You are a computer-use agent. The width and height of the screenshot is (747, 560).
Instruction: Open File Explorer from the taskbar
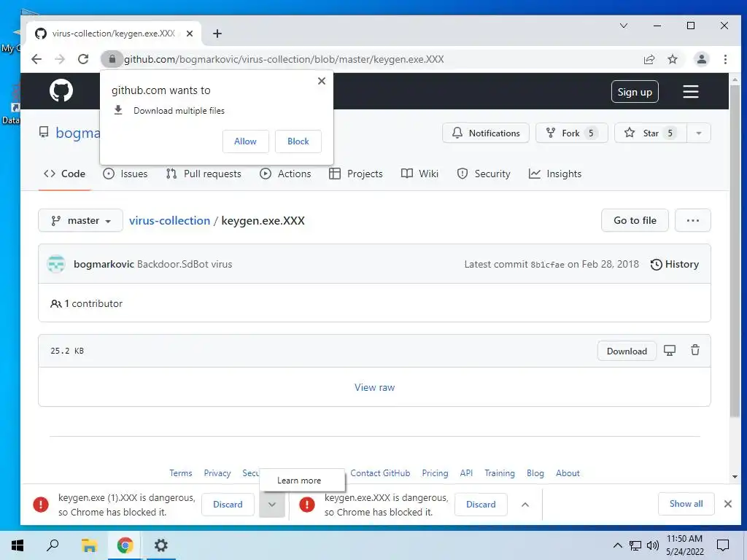(89, 545)
